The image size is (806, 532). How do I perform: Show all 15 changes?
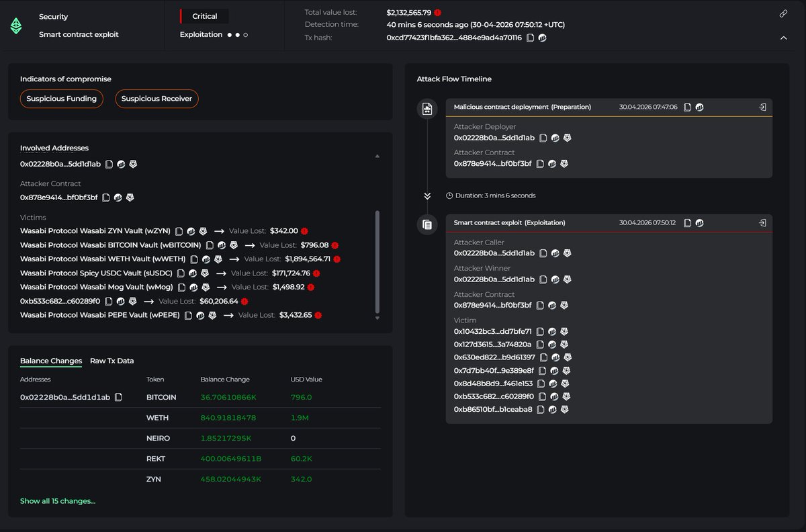click(x=58, y=501)
